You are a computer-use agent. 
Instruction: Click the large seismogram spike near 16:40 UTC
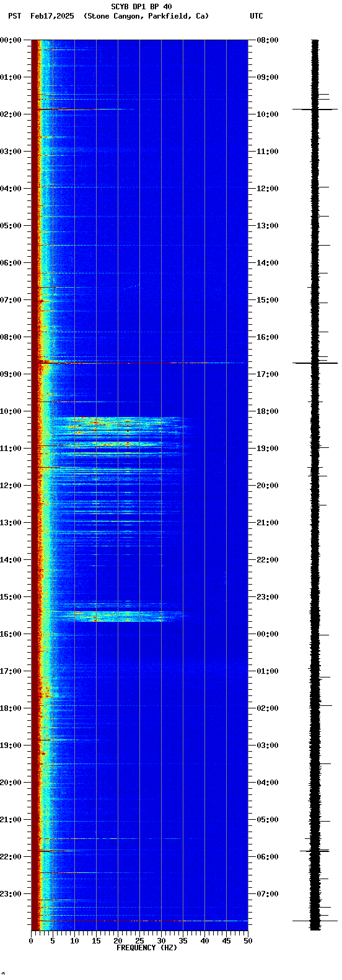(315, 363)
